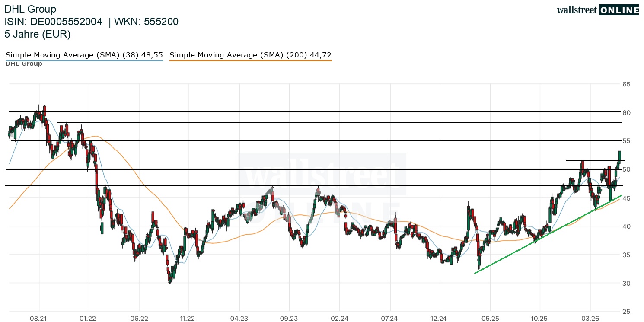Click the DHL Group series label
Image resolution: width=644 pixels, height=322 pixels.
point(24,64)
